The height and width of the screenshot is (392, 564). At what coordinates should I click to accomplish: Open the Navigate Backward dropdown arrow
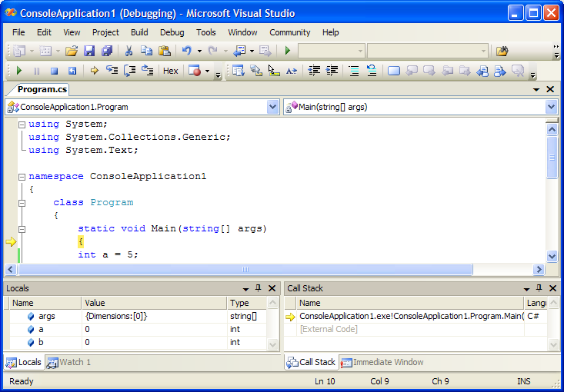[252, 51]
